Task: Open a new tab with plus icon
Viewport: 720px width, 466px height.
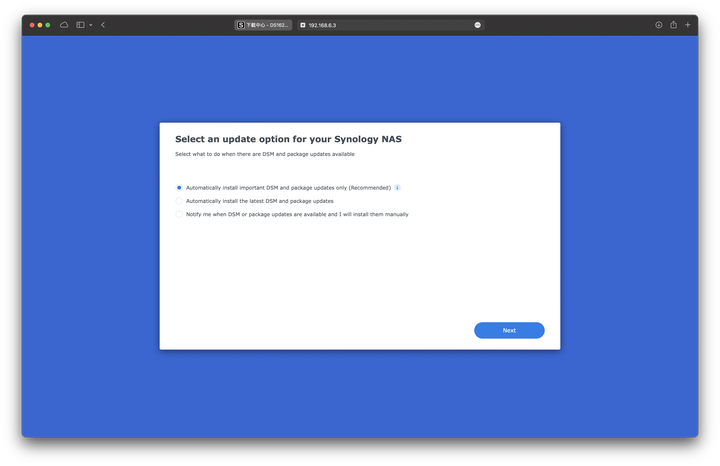Action: tap(687, 25)
